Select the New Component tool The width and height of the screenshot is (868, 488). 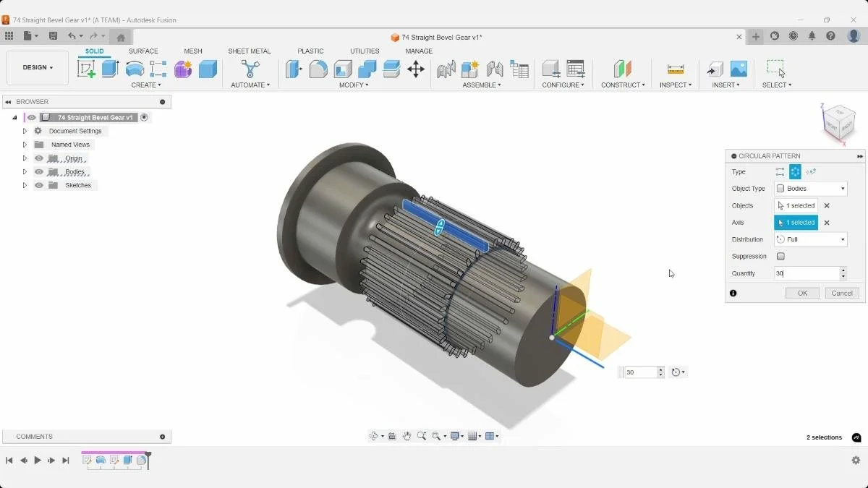tap(470, 69)
